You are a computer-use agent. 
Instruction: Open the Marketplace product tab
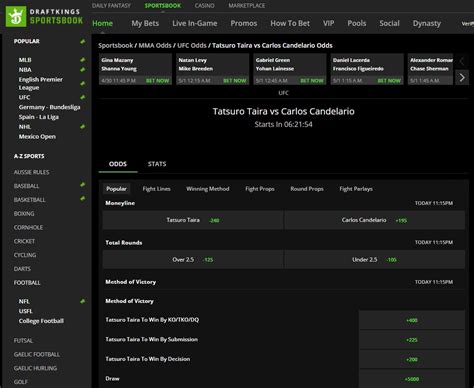coord(247,6)
